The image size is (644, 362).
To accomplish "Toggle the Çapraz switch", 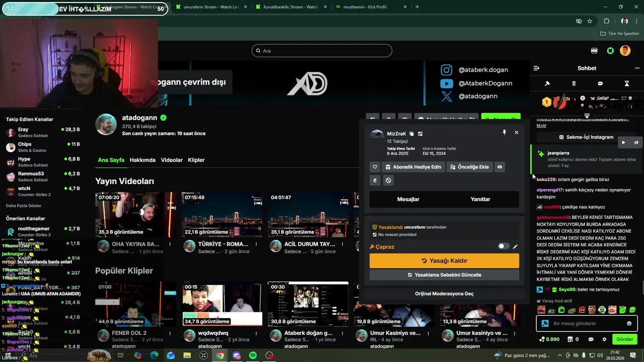I will (x=503, y=246).
